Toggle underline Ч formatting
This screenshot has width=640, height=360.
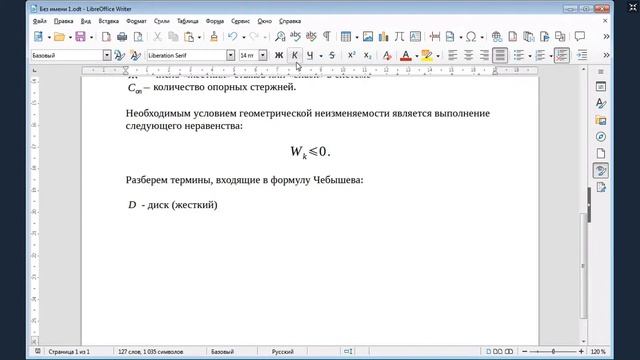click(310, 55)
